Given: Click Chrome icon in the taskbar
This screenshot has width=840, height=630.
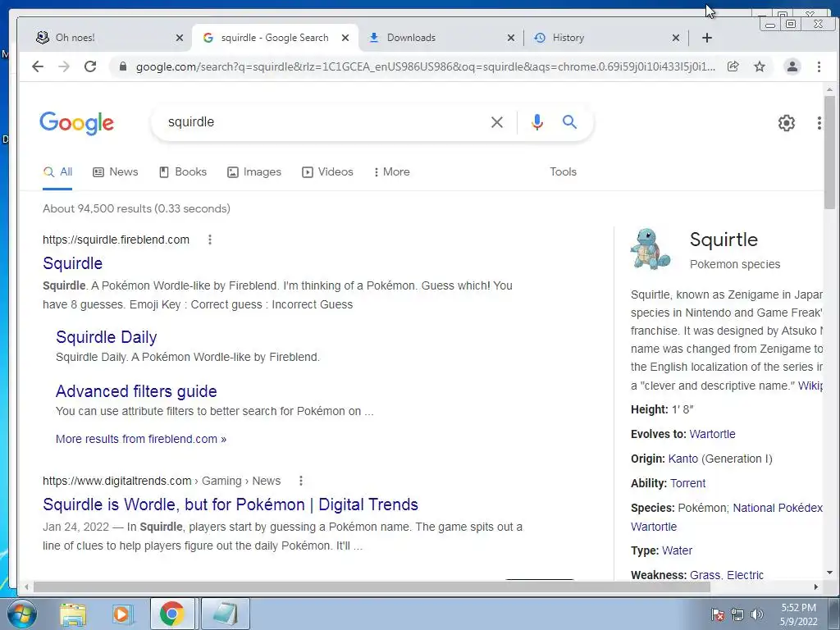Looking at the screenshot, I should (172, 614).
